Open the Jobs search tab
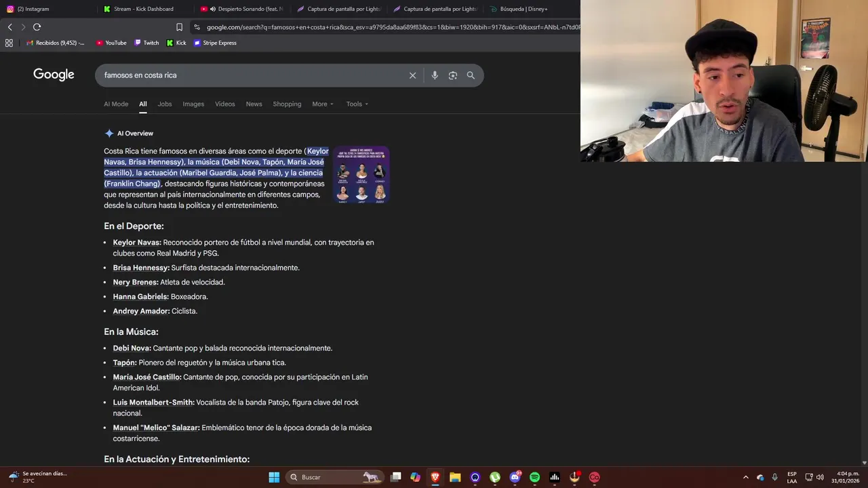The height and width of the screenshot is (488, 868). 165,104
